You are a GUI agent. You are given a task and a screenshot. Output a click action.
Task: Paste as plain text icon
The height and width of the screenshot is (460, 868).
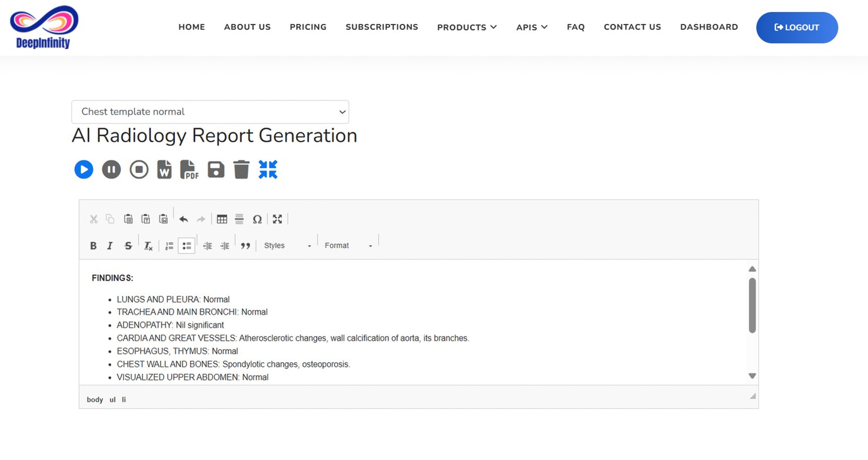[x=146, y=219]
